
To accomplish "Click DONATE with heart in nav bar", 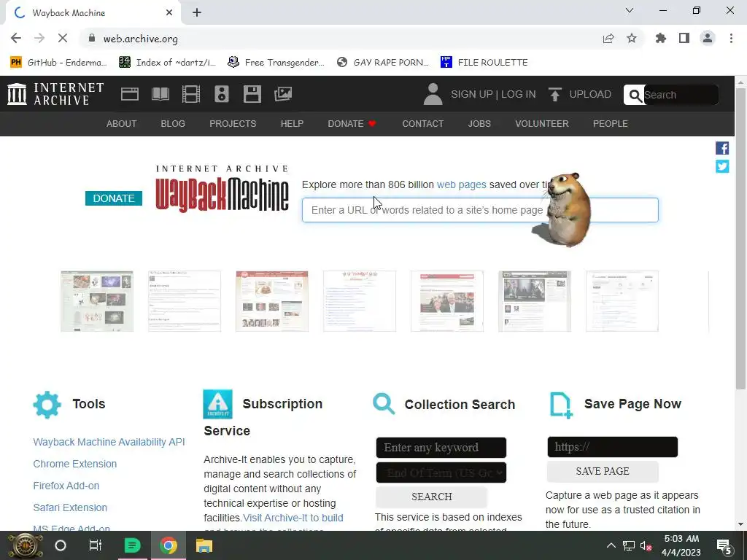I will coord(352,124).
